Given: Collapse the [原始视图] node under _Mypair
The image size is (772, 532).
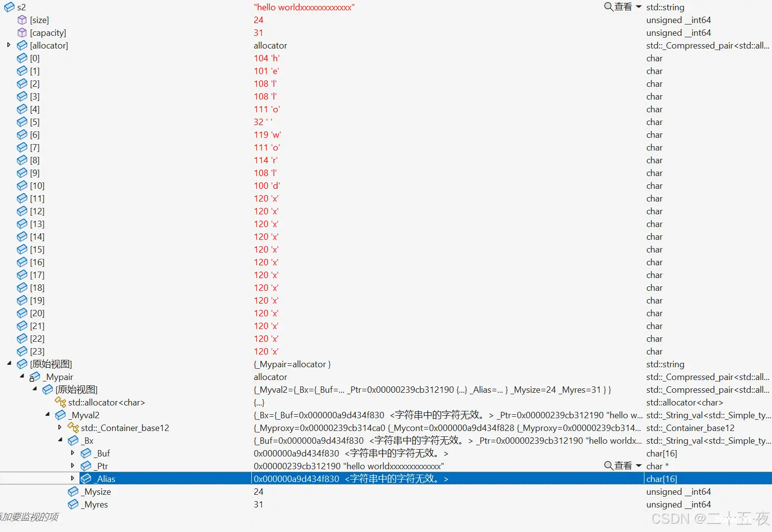Looking at the screenshot, I should pos(34,389).
